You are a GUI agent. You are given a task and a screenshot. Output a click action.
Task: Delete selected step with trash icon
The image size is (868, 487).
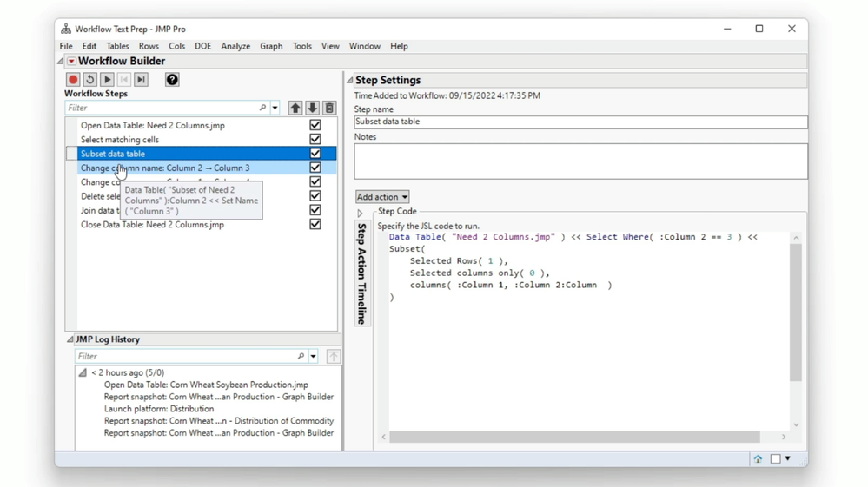(x=329, y=109)
